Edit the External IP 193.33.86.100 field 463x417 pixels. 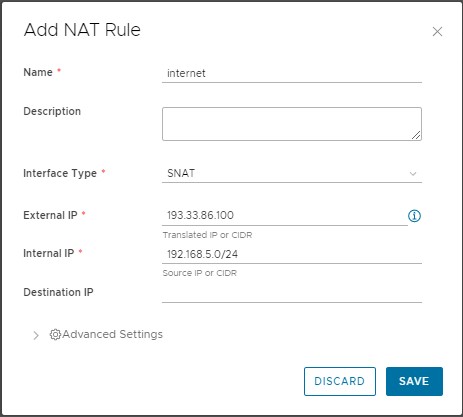pyautogui.click(x=285, y=216)
